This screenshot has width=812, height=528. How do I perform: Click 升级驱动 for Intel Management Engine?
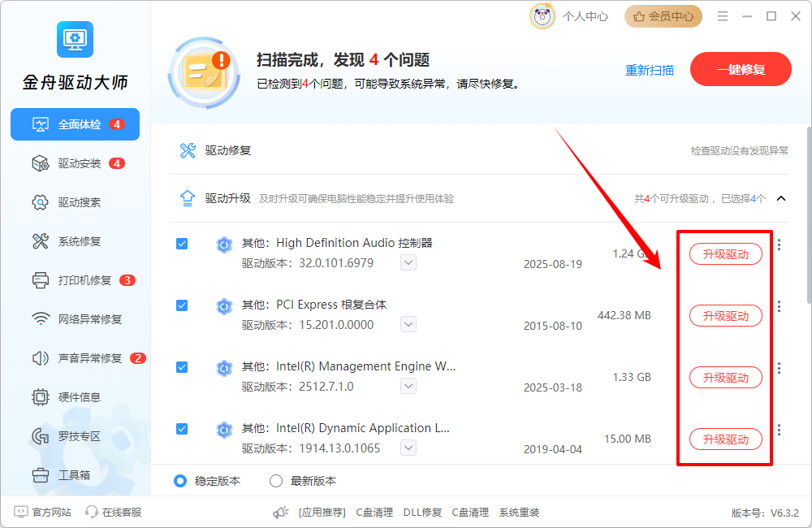[x=725, y=377]
